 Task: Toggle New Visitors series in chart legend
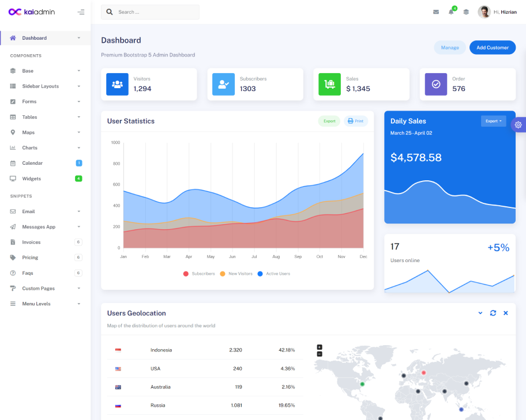pos(236,274)
